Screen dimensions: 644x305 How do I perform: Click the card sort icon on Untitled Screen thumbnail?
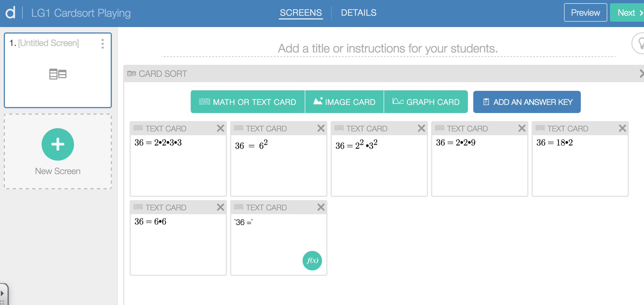[x=58, y=74]
